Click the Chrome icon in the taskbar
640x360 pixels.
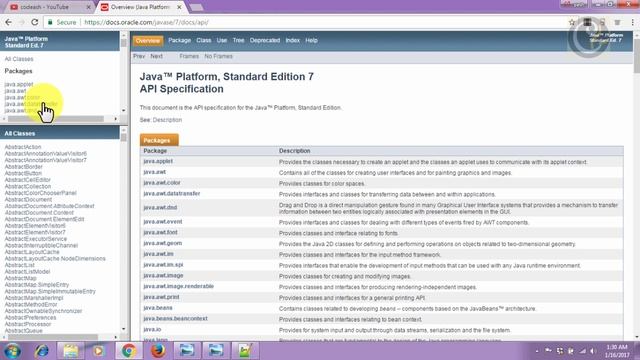click(129, 351)
